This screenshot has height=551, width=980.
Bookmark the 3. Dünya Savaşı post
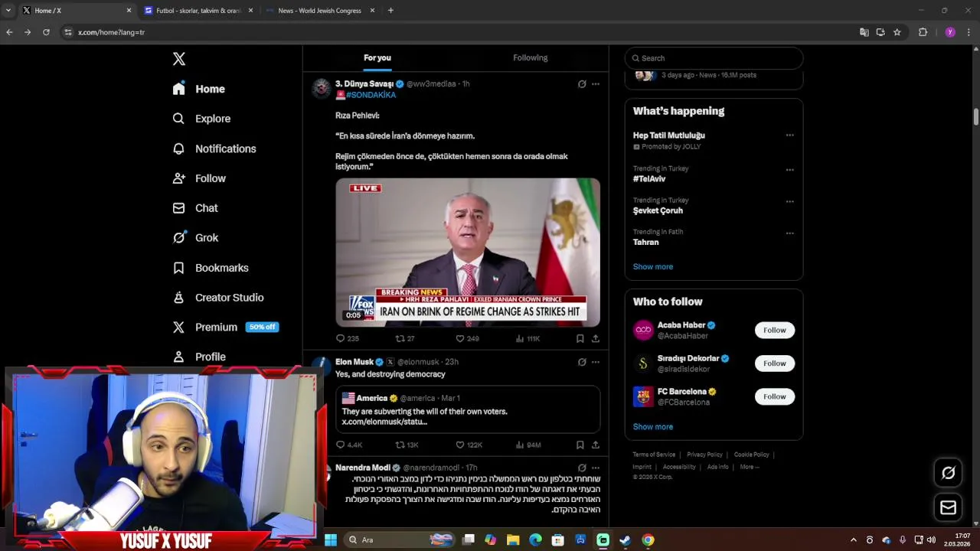pos(580,338)
